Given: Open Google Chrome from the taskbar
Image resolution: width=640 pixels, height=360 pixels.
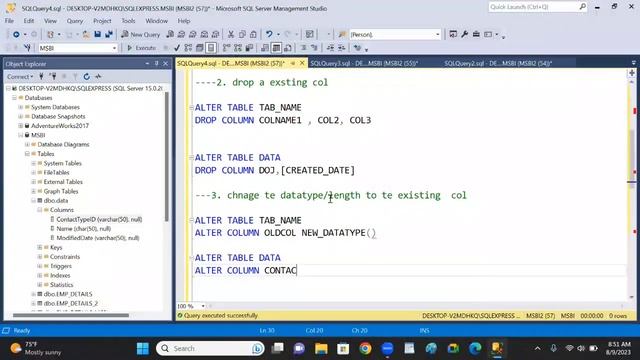Looking at the screenshot, I should [365, 349].
